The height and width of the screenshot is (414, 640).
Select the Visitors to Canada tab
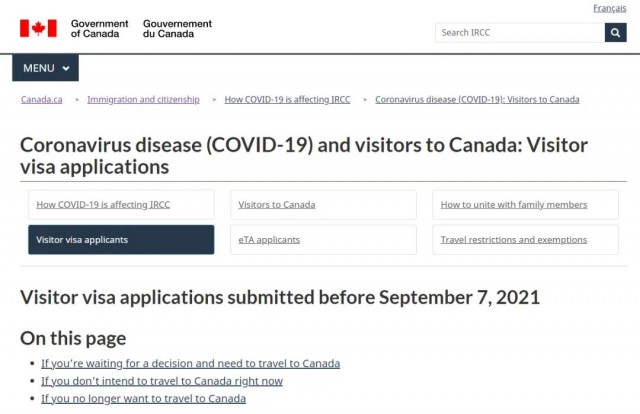pos(323,205)
